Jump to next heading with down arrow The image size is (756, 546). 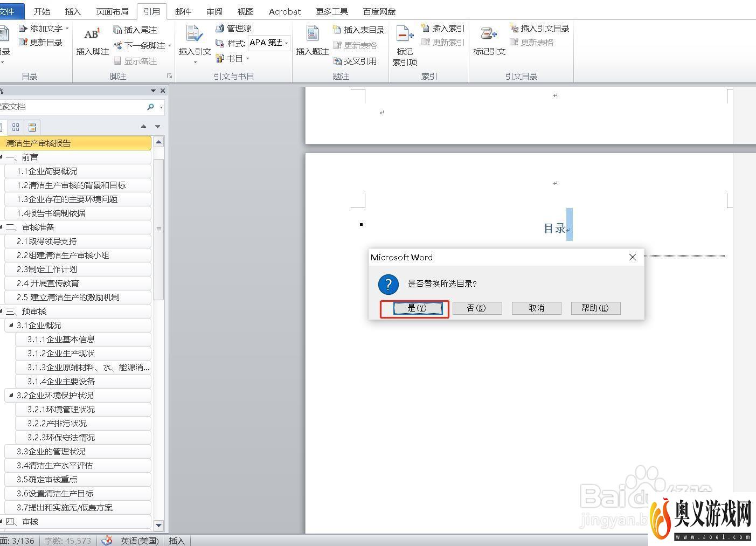[x=157, y=126]
